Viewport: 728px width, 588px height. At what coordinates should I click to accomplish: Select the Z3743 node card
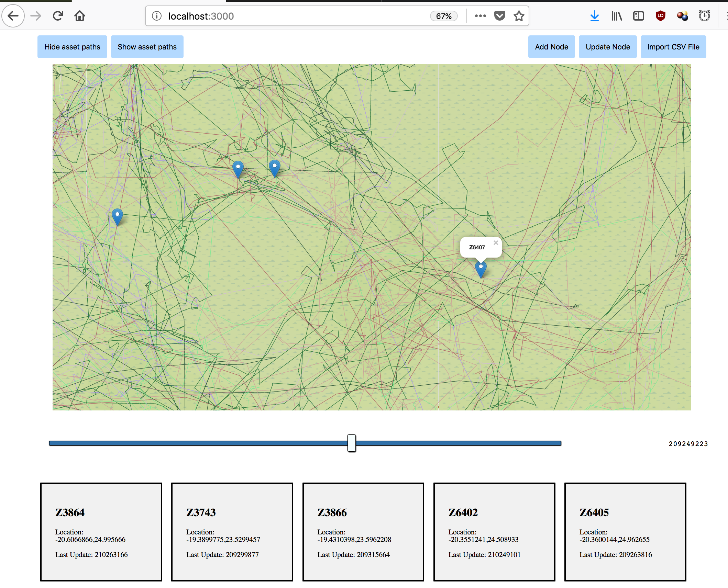(x=232, y=532)
